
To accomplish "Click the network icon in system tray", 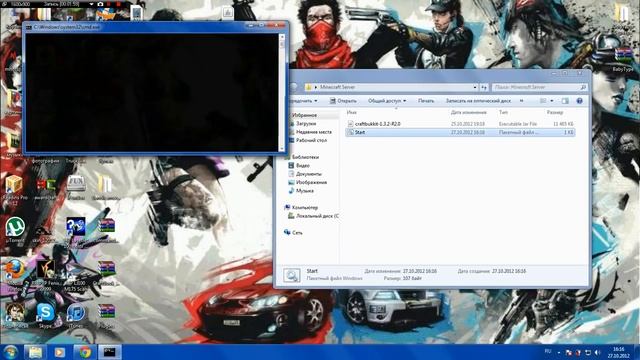I will tap(588, 352).
